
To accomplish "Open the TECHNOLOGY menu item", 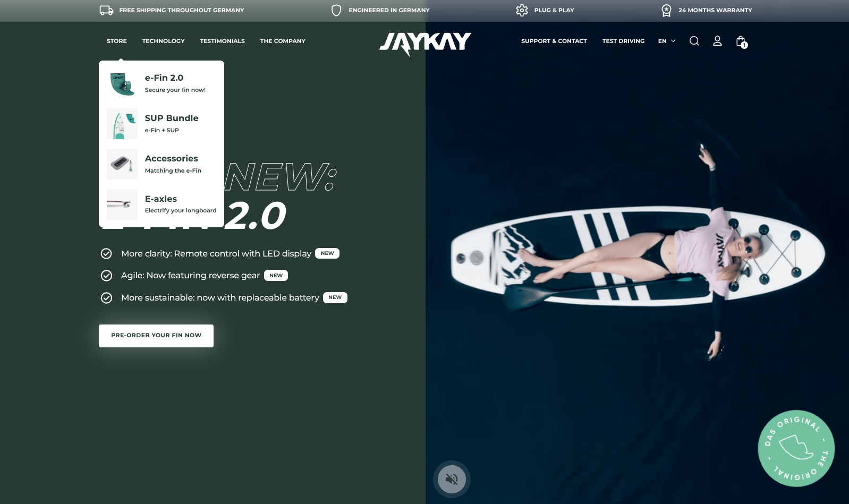I will tap(163, 41).
